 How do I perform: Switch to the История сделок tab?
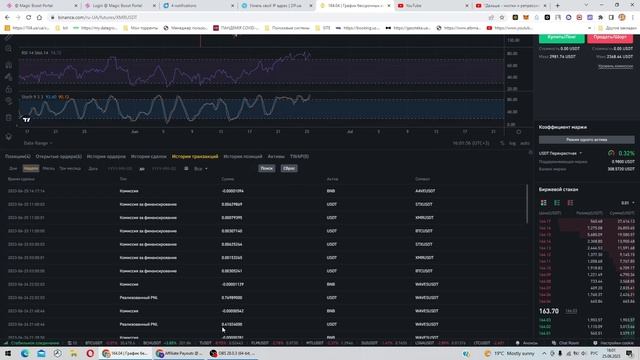point(149,157)
